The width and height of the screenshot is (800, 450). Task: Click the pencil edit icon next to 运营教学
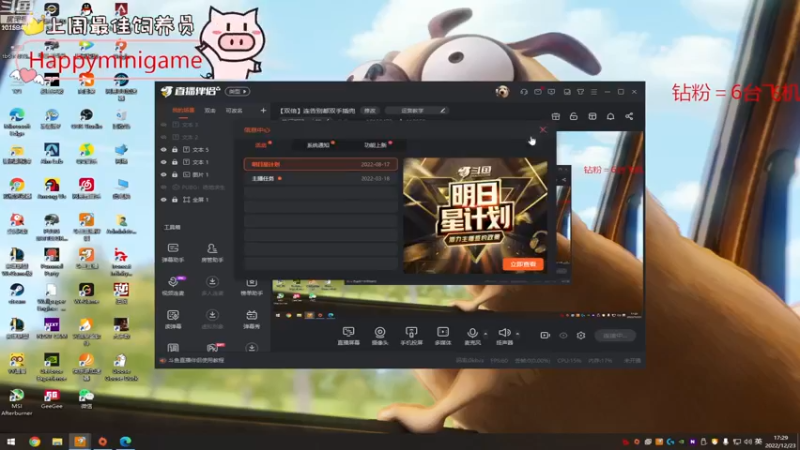(442, 110)
